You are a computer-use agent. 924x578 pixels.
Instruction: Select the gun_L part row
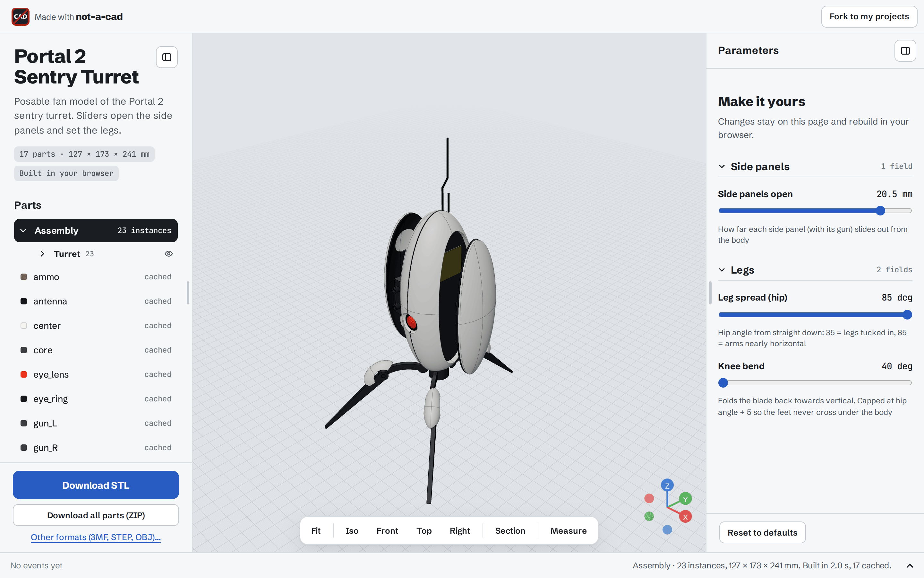click(x=96, y=423)
